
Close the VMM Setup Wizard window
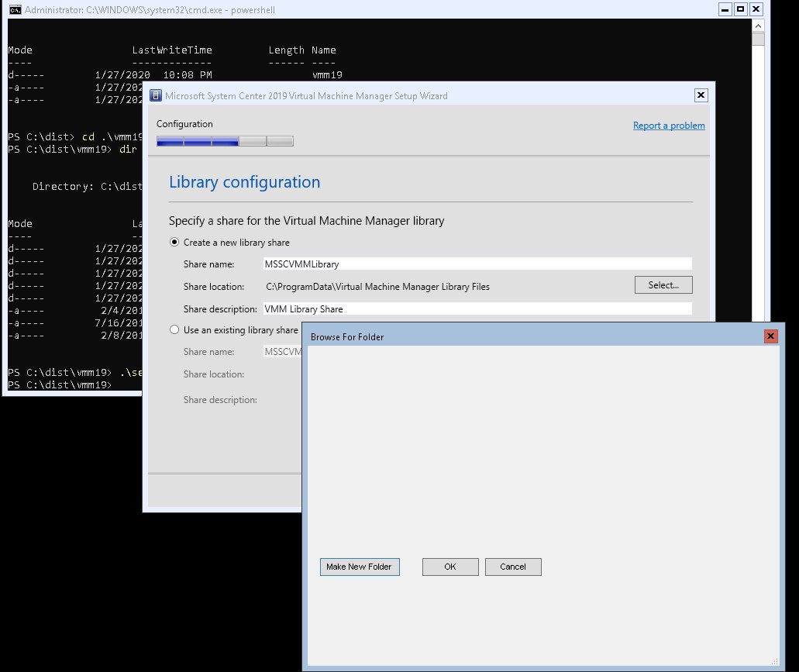701,95
